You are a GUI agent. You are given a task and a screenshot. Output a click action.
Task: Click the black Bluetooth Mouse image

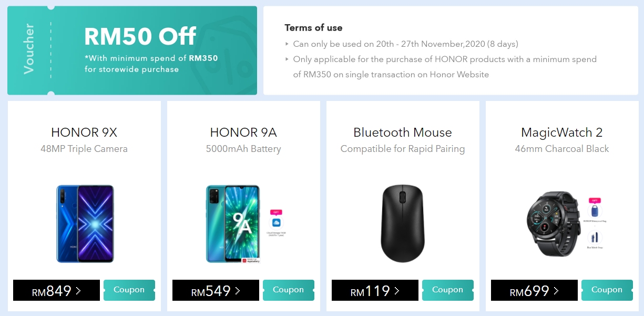403,223
